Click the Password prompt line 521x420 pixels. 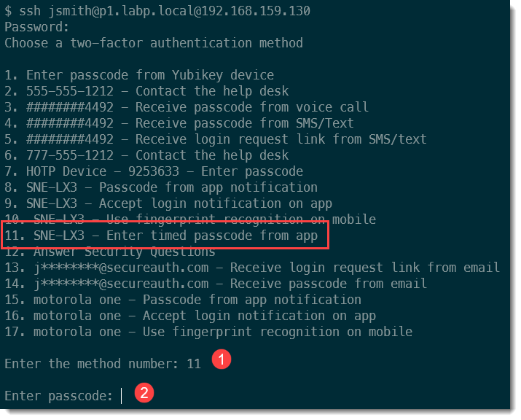click(x=37, y=27)
